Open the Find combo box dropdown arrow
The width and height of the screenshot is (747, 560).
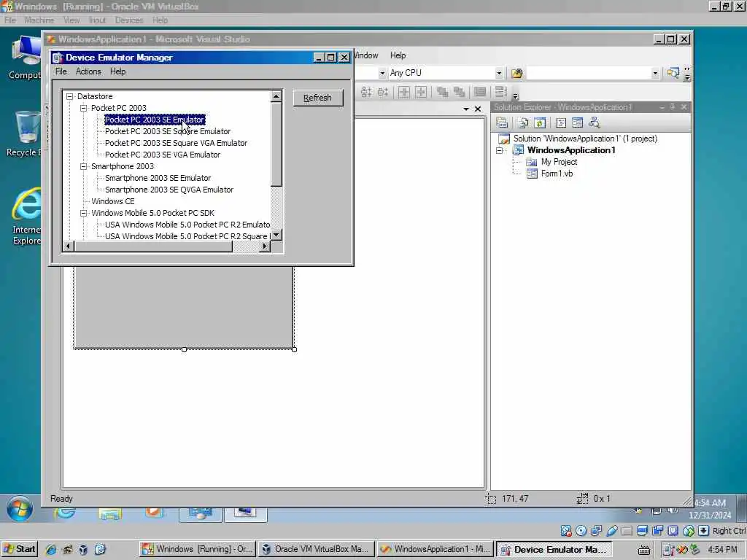655,73
